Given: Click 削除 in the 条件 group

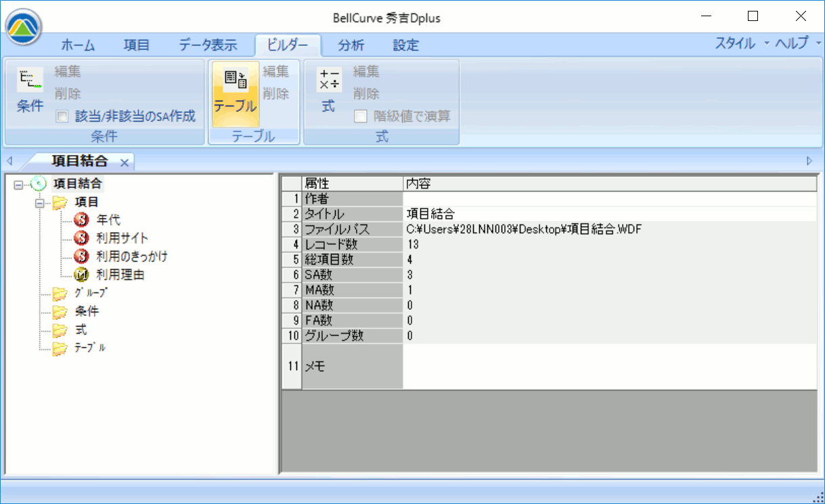Looking at the screenshot, I should (68, 94).
